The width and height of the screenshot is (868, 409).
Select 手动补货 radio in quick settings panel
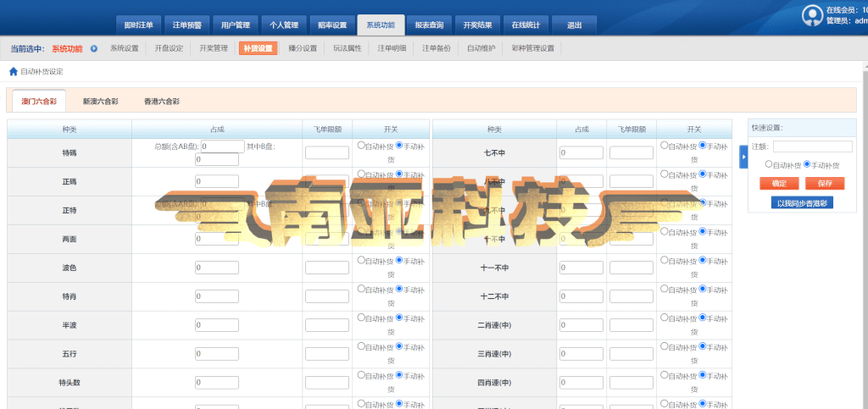tap(807, 164)
